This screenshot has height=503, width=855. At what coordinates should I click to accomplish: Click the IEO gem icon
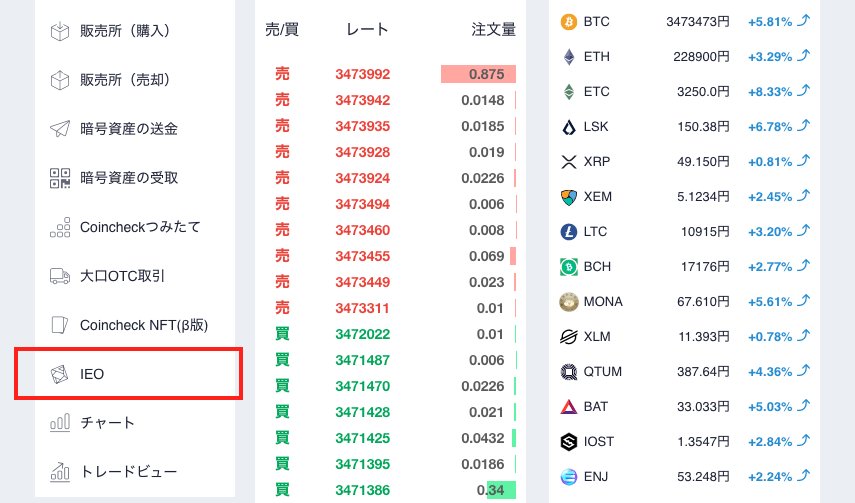59,374
